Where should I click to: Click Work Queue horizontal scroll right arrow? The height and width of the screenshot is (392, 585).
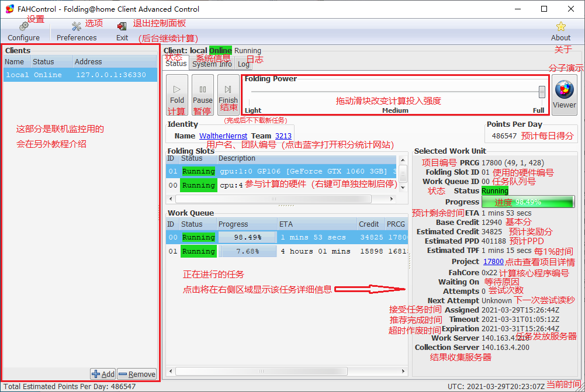(x=403, y=372)
